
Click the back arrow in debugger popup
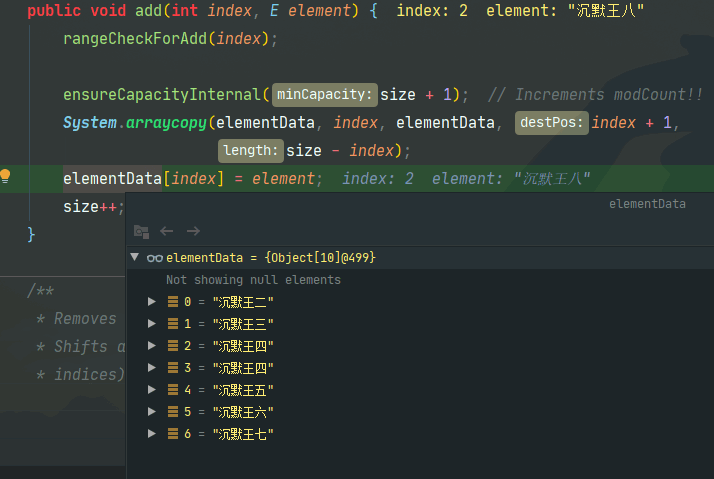(167, 231)
